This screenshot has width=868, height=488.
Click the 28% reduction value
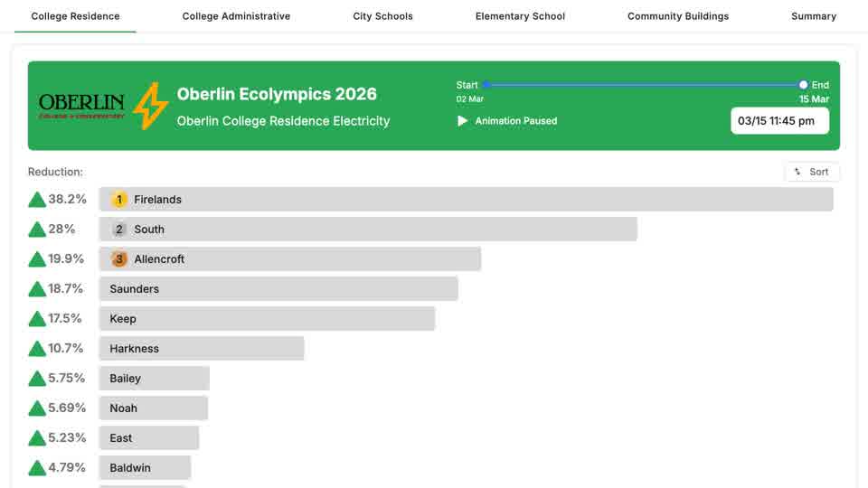(61, 229)
